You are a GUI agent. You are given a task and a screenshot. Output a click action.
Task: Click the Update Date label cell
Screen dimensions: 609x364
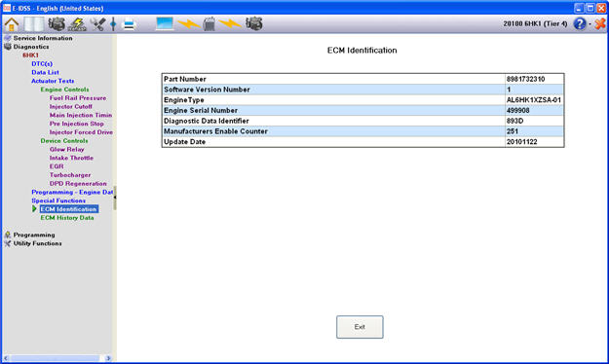[333, 142]
